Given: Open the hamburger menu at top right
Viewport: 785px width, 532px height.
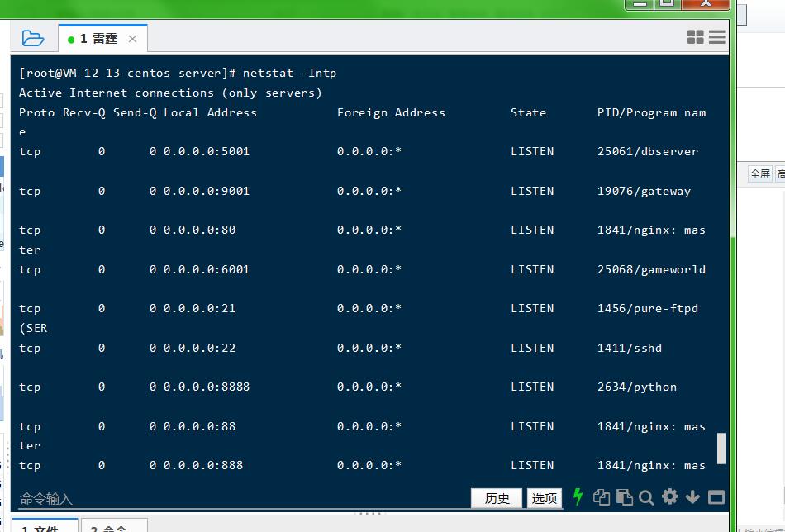Looking at the screenshot, I should pyautogui.click(x=716, y=37).
